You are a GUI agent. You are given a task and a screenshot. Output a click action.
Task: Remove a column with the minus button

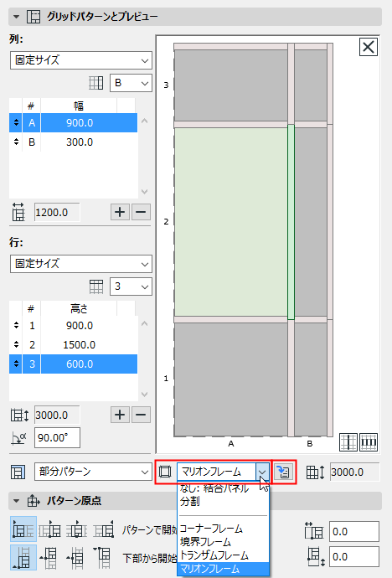[x=141, y=212]
